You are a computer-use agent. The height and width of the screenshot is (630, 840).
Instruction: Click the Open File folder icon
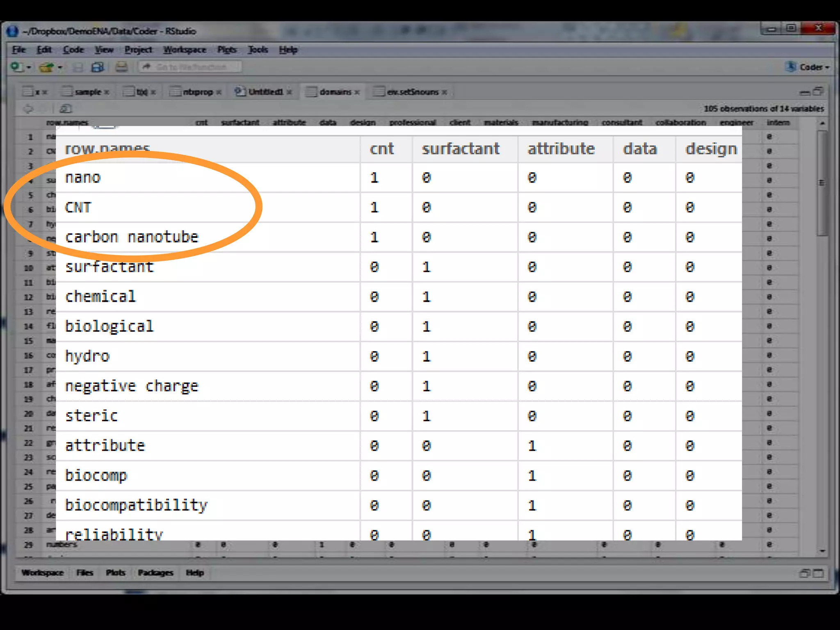click(46, 67)
